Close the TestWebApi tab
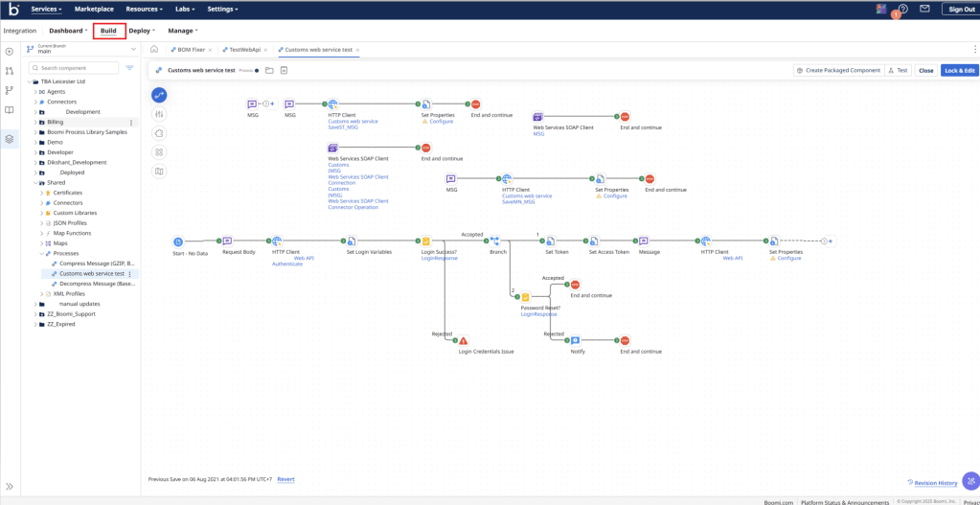The width and height of the screenshot is (980, 505). coord(265,50)
